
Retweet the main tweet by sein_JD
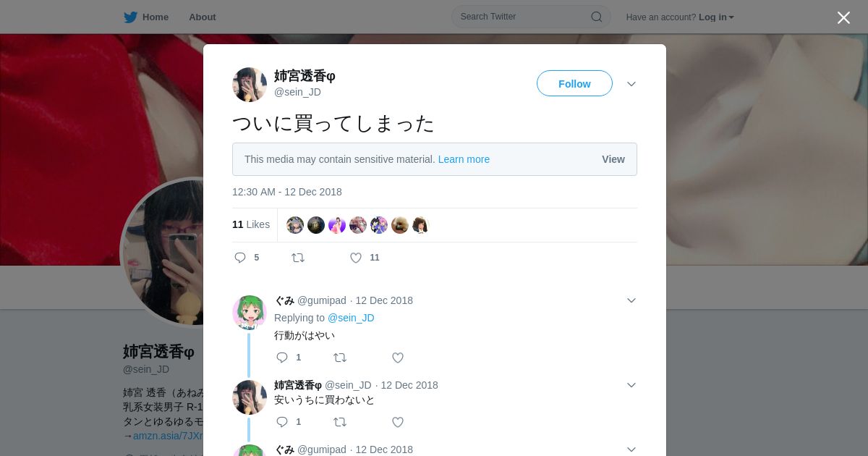298,258
